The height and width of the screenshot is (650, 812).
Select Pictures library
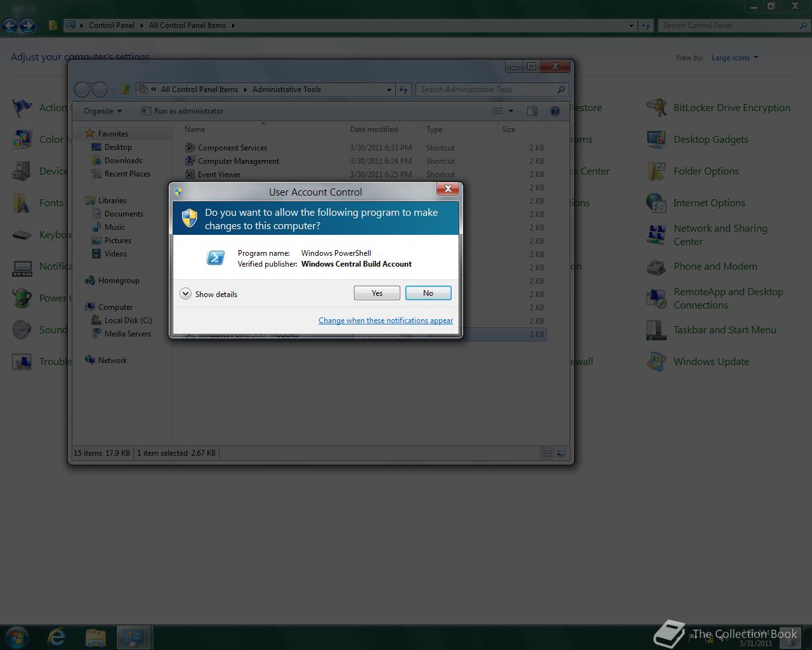(117, 241)
